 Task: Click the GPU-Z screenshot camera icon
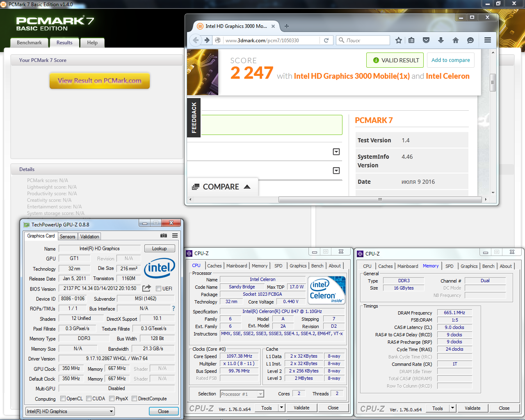click(x=164, y=236)
